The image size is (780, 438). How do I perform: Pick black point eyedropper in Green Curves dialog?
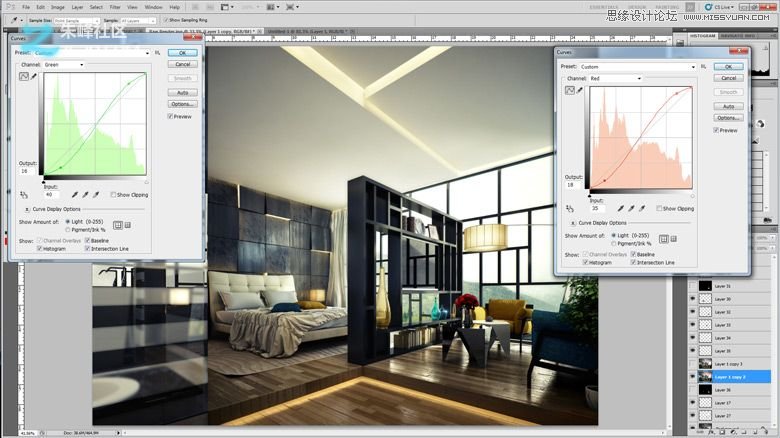75,195
